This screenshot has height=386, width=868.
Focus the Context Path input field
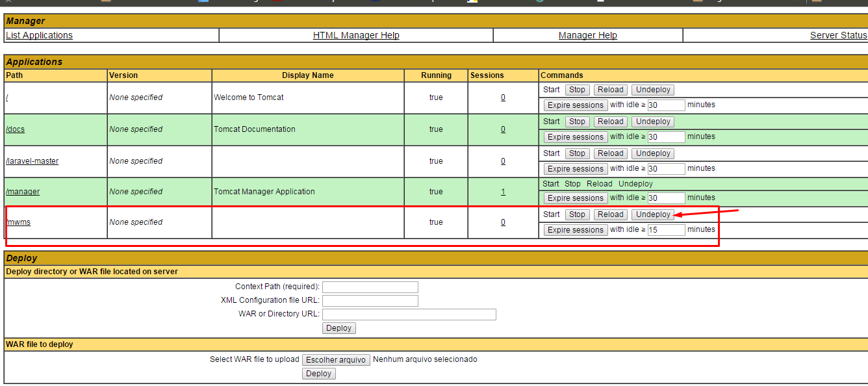point(370,287)
